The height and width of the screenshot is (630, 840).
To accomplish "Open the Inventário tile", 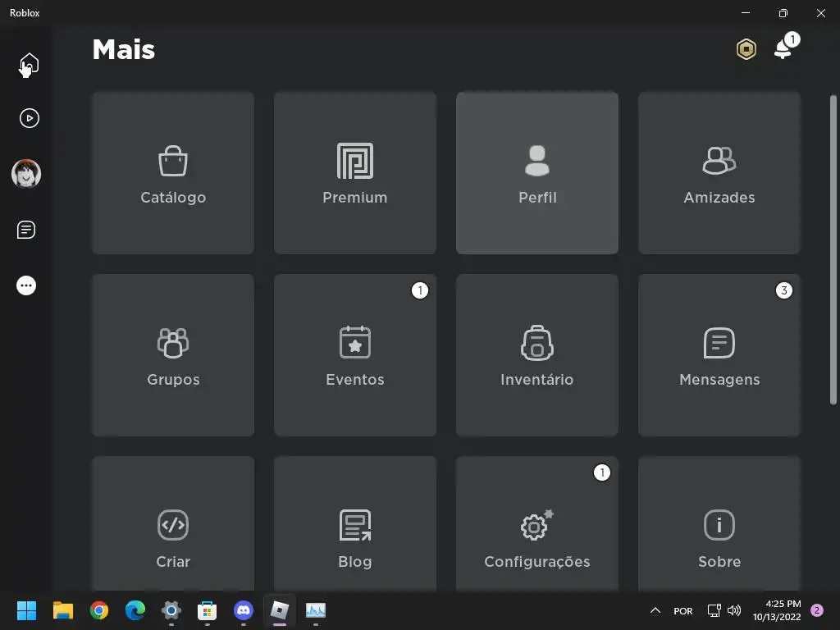I will (537, 355).
